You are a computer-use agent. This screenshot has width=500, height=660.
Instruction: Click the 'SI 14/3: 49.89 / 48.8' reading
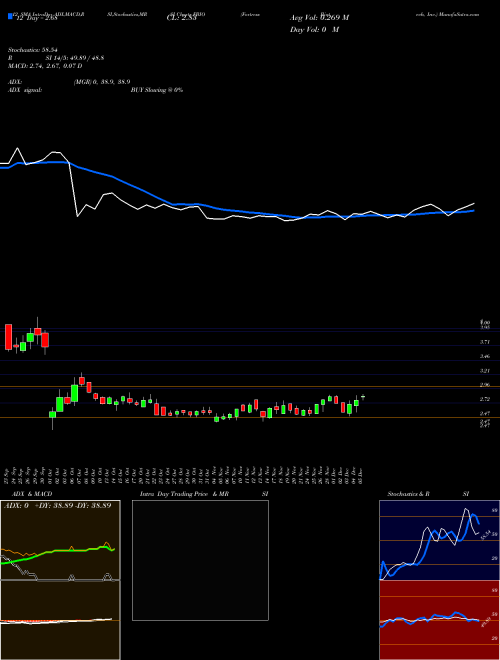click(x=75, y=58)
